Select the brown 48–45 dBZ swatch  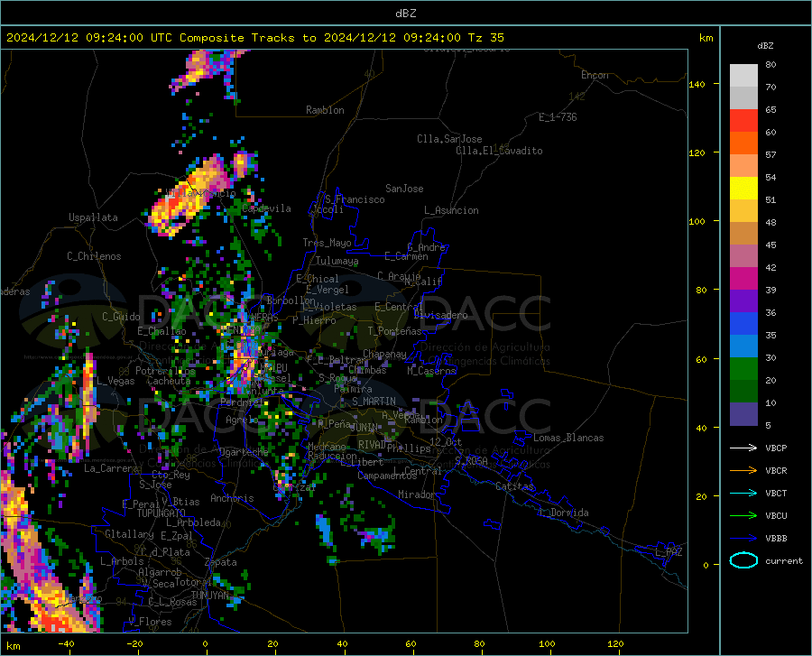coord(743,234)
